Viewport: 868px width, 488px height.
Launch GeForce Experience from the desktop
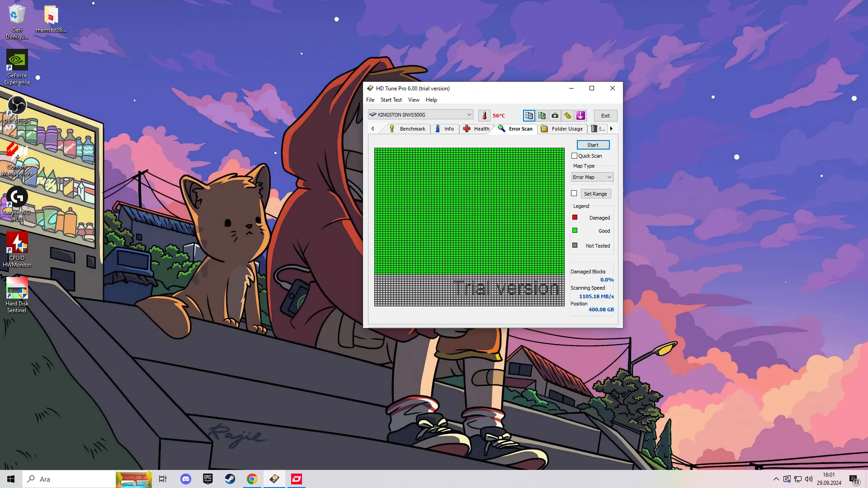[17, 67]
